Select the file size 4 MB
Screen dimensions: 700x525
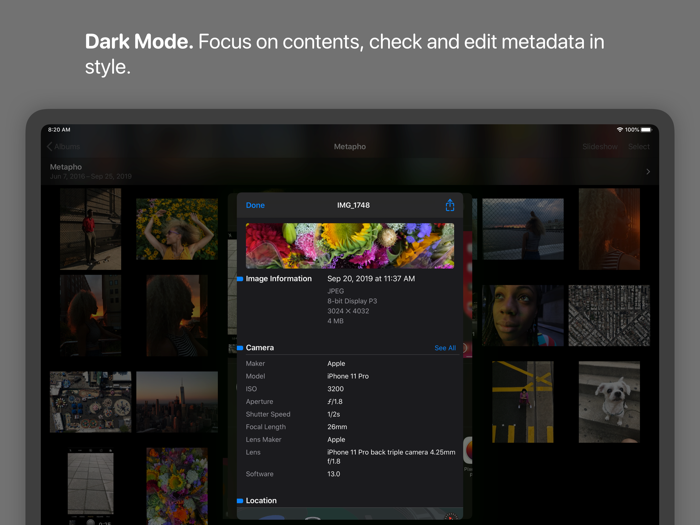[335, 321]
